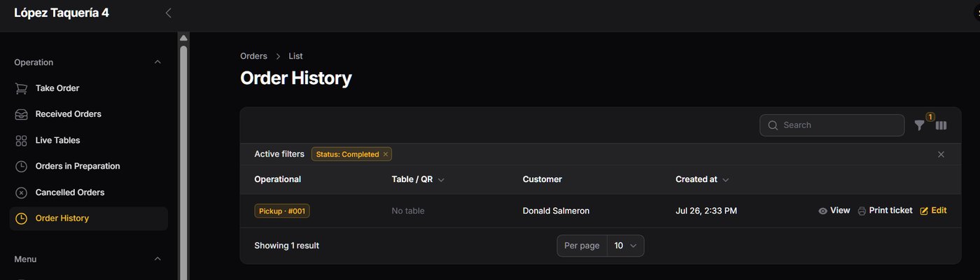The image size is (980, 280).
Task: Click the printer icon for Print ticket
Action: 862,211
